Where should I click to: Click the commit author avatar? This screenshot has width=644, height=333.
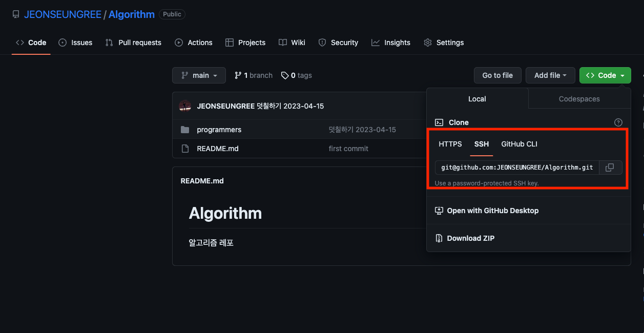tap(185, 106)
